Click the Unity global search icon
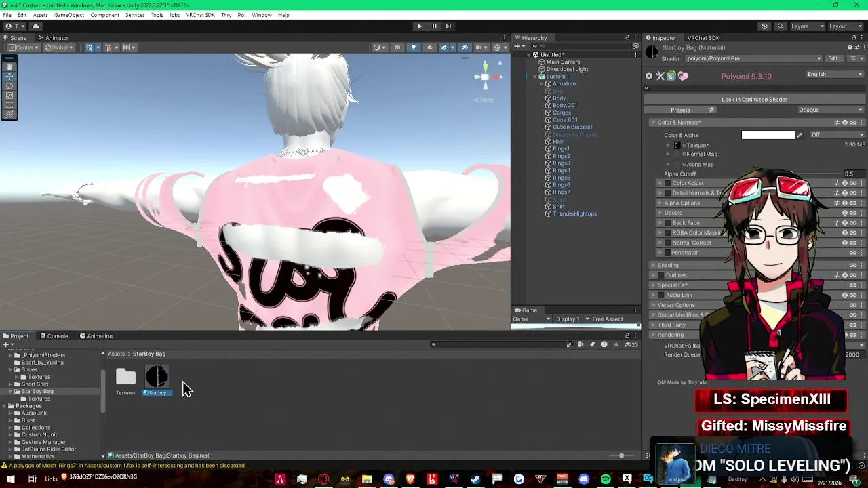This screenshot has height=488, width=868. [x=781, y=26]
